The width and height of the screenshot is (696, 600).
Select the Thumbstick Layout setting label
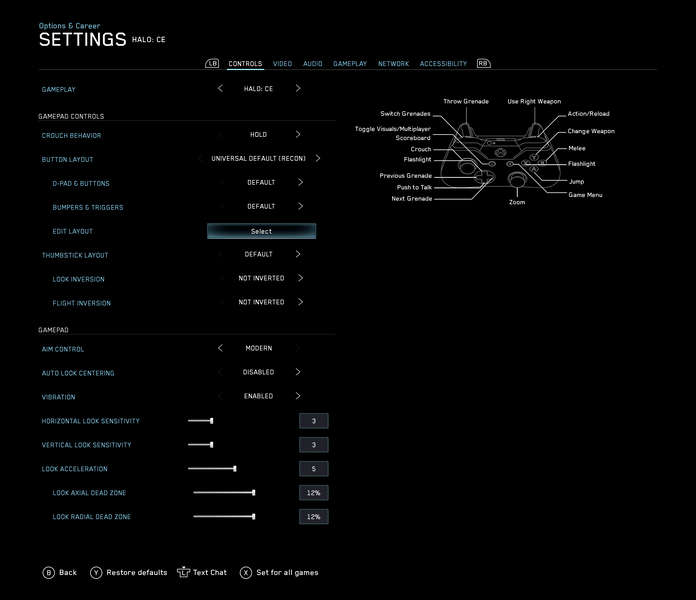tap(75, 255)
